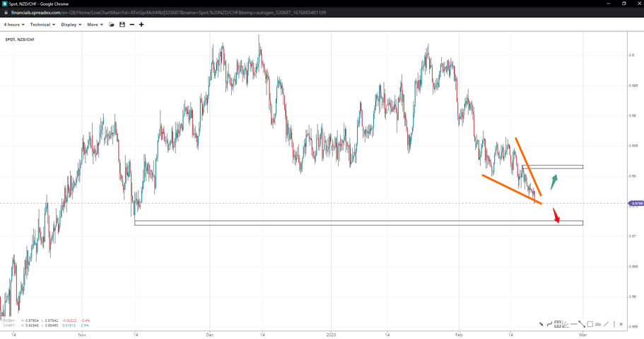This screenshot has height=339, width=644.
Task: Pick the Fibonacci retracement tool
Action: click(558, 324)
